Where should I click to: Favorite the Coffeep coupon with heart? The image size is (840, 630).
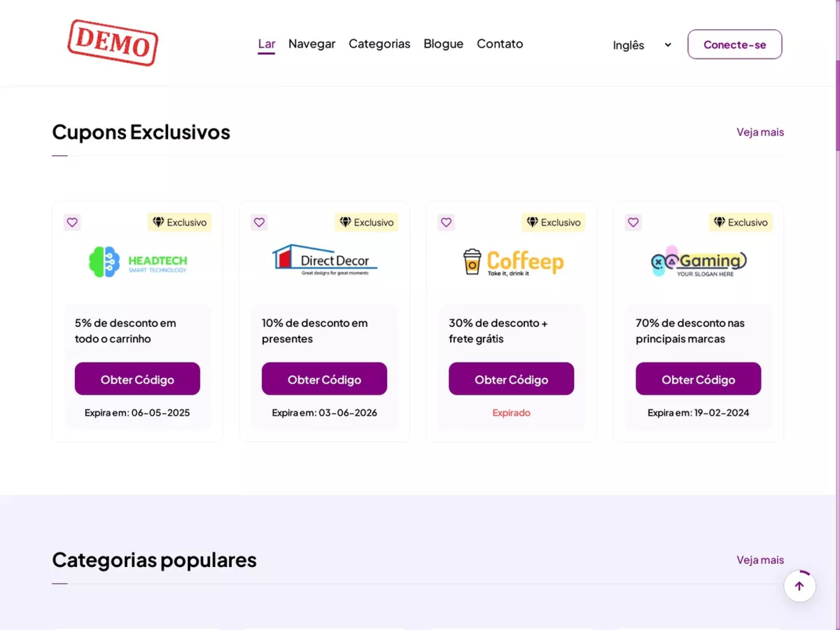[446, 222]
